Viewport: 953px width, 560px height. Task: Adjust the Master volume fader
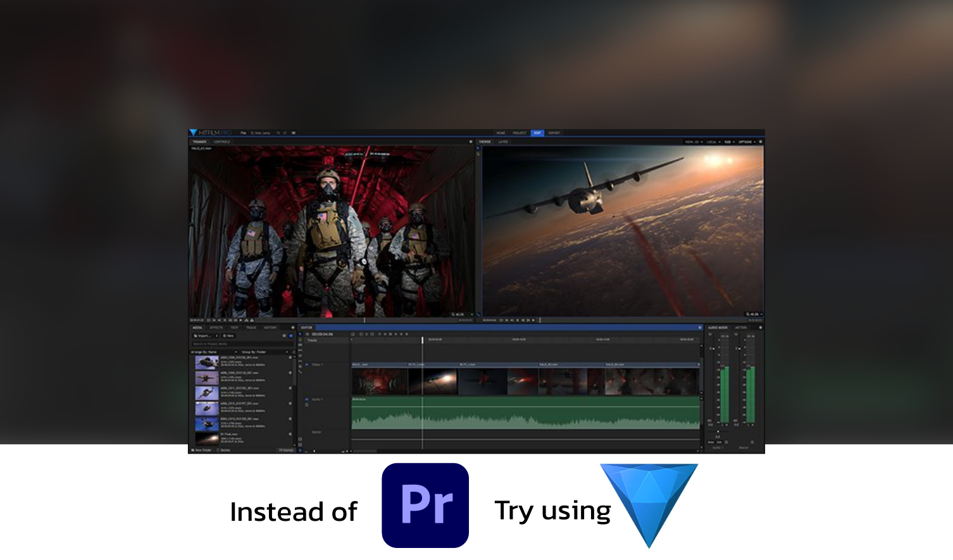[x=738, y=347]
